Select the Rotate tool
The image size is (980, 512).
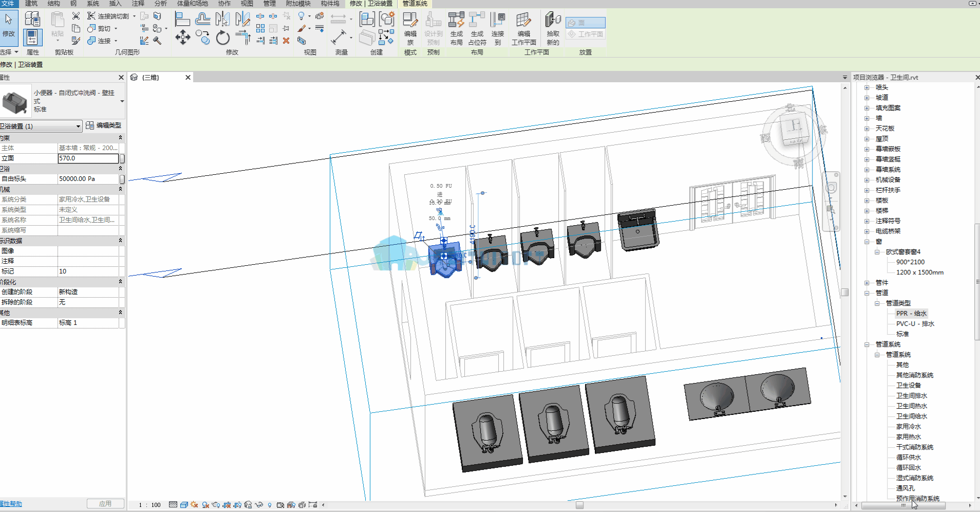(x=222, y=38)
